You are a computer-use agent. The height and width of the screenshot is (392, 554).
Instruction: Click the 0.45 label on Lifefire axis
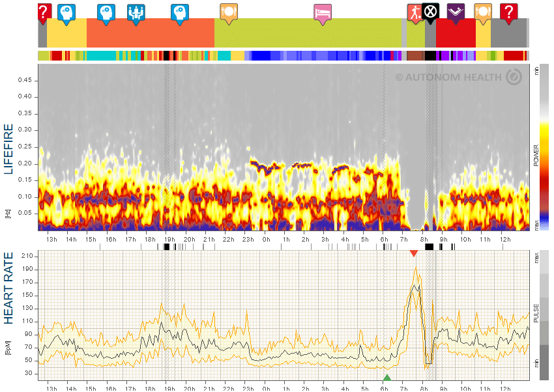(x=25, y=80)
